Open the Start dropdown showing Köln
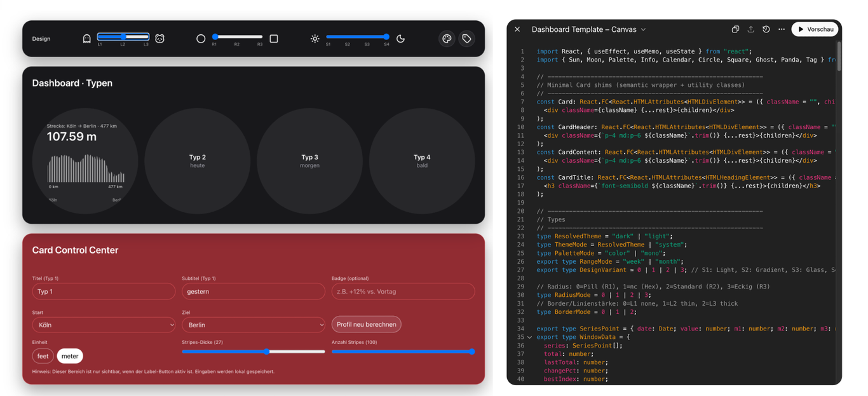868x396 pixels. [x=104, y=325]
